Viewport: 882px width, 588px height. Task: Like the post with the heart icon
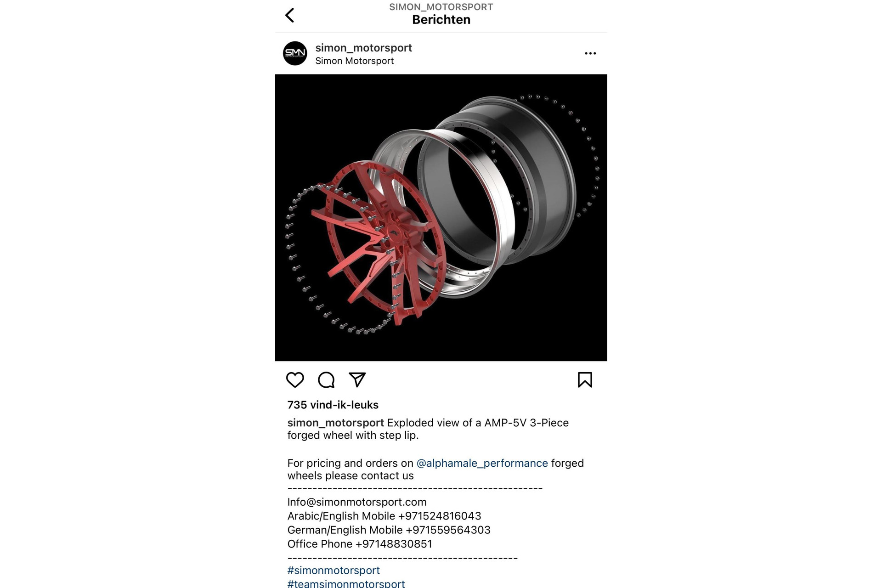(295, 380)
